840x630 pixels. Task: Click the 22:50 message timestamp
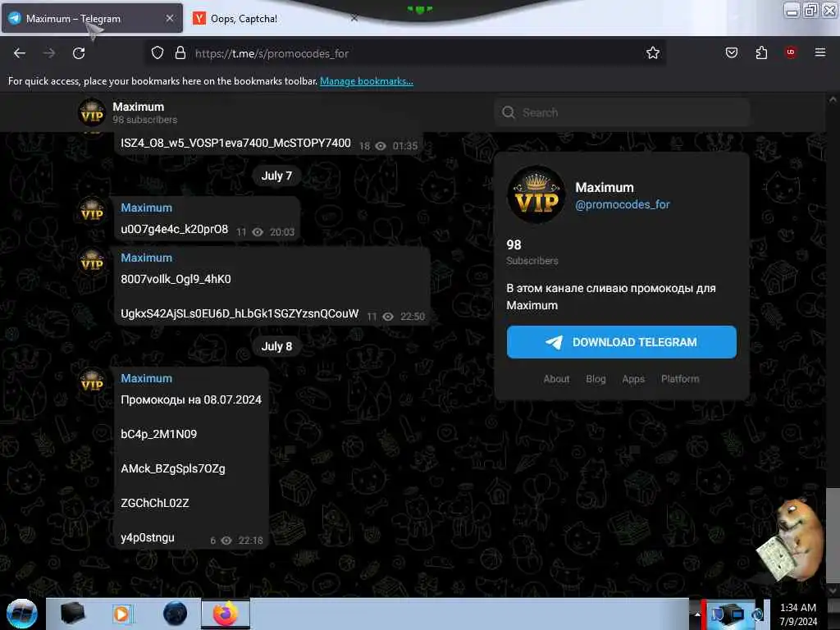tap(413, 317)
